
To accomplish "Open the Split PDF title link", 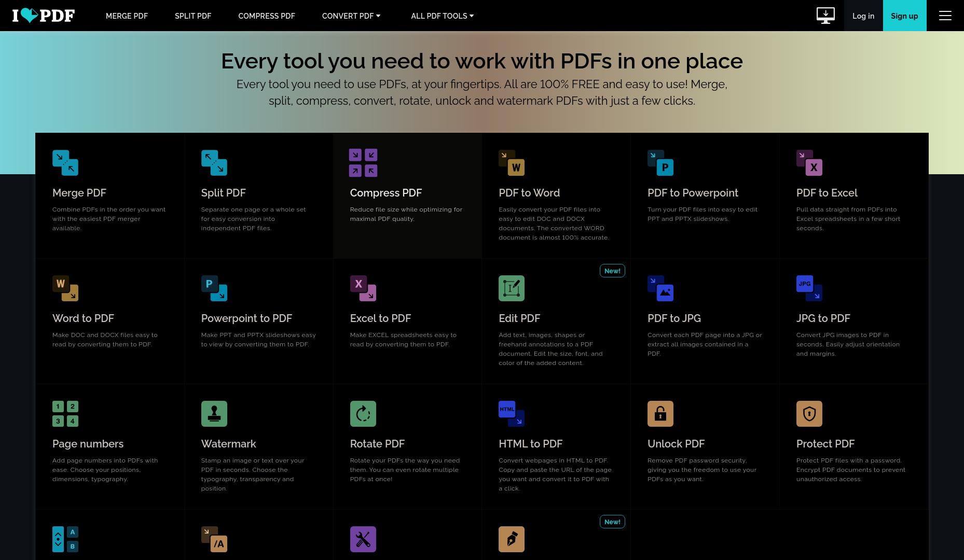I will point(224,193).
